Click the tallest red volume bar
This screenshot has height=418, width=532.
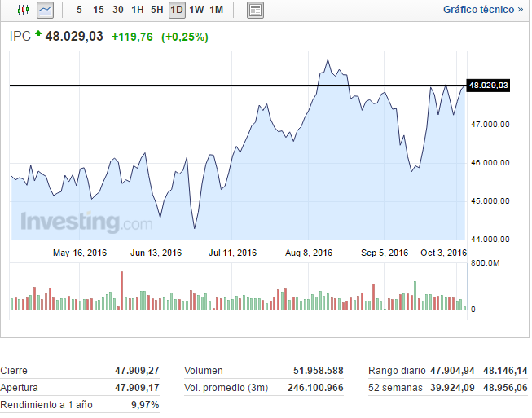[121, 290]
